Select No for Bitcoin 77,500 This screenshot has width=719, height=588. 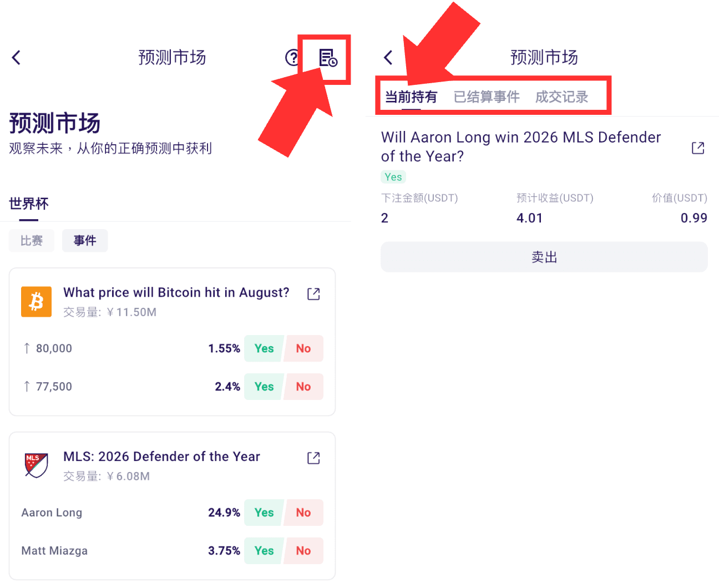pos(303,387)
